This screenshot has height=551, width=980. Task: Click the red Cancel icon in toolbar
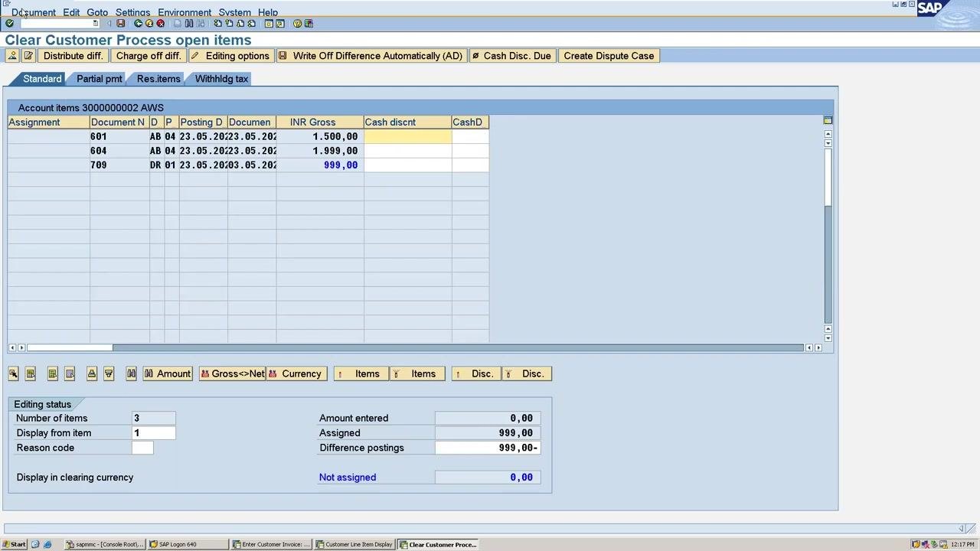point(161,24)
